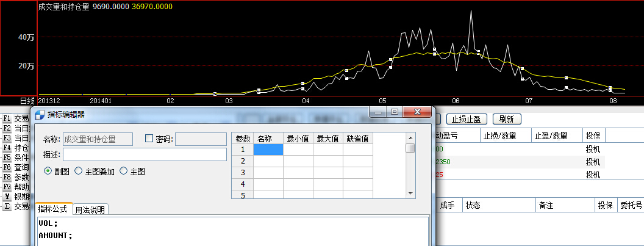
Task: Click the F1 trading shortcut icon
Action: click(x=7, y=118)
